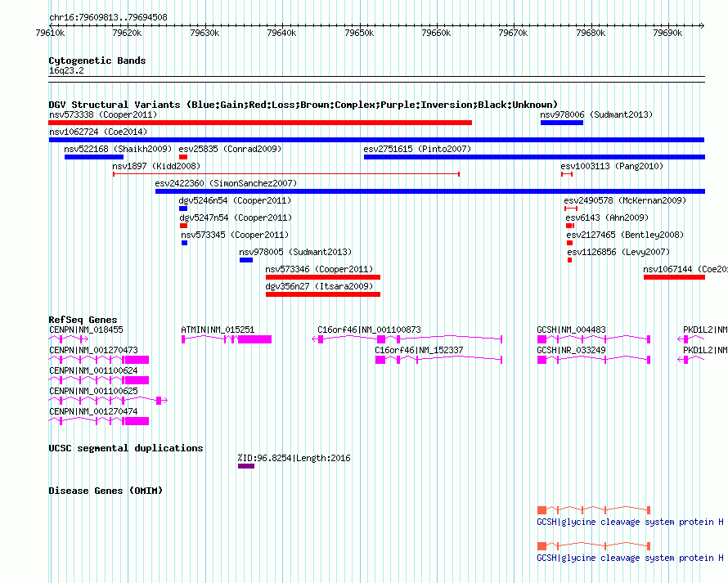Select esv6143 (Ahn2009) variant label

click(x=607, y=218)
